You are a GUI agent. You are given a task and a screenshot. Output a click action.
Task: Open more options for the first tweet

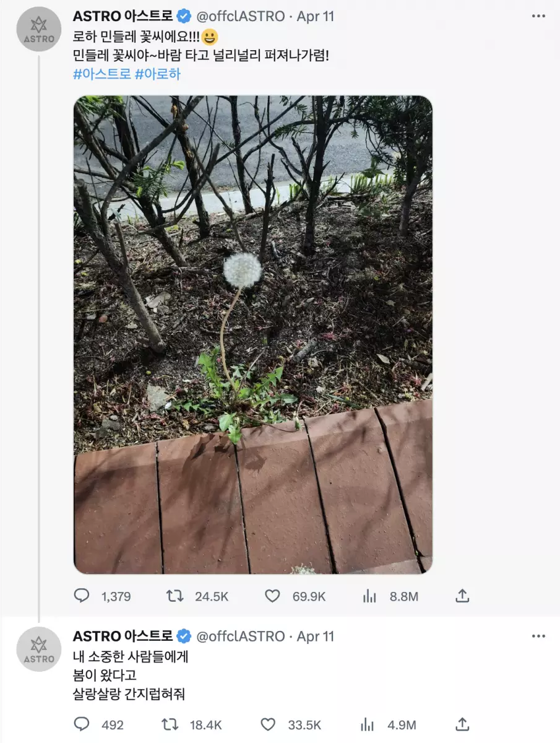point(538,16)
